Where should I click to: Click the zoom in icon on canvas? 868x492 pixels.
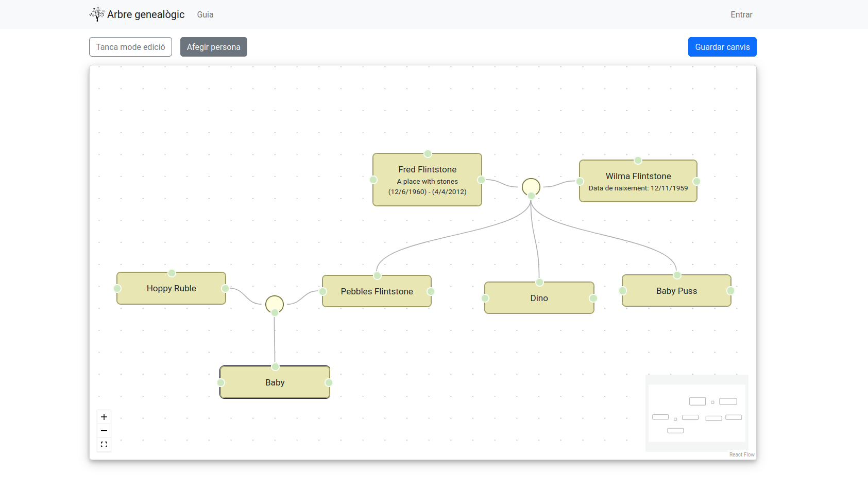(104, 416)
